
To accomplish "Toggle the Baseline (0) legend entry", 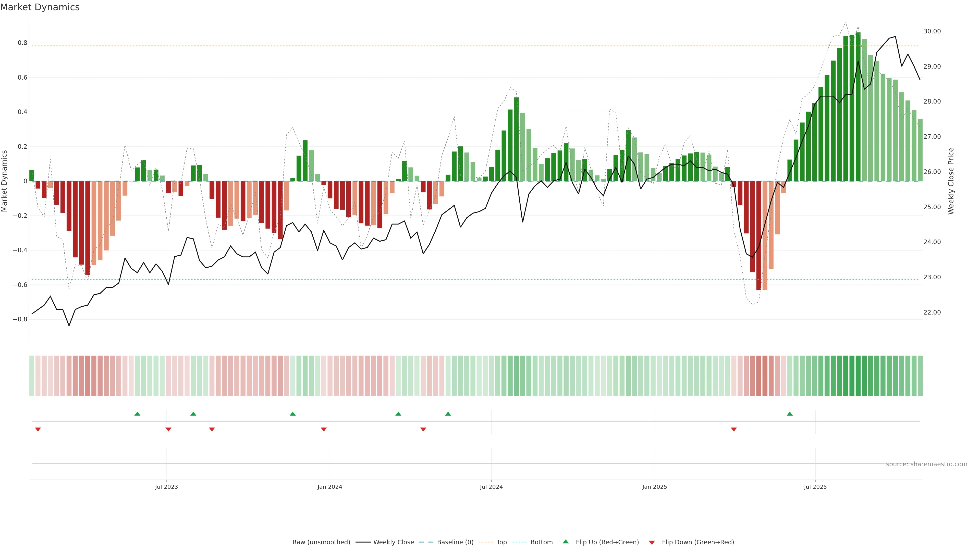I will click(455, 542).
